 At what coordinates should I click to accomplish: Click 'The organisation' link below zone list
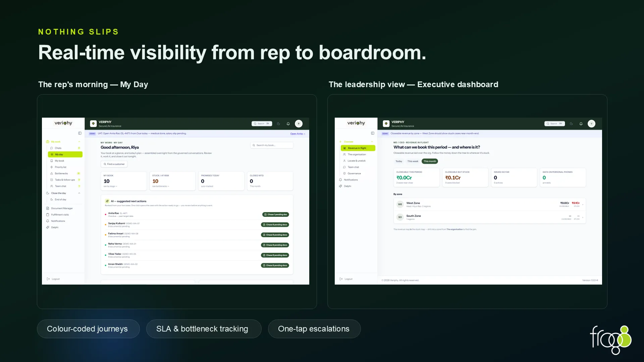coord(454,229)
